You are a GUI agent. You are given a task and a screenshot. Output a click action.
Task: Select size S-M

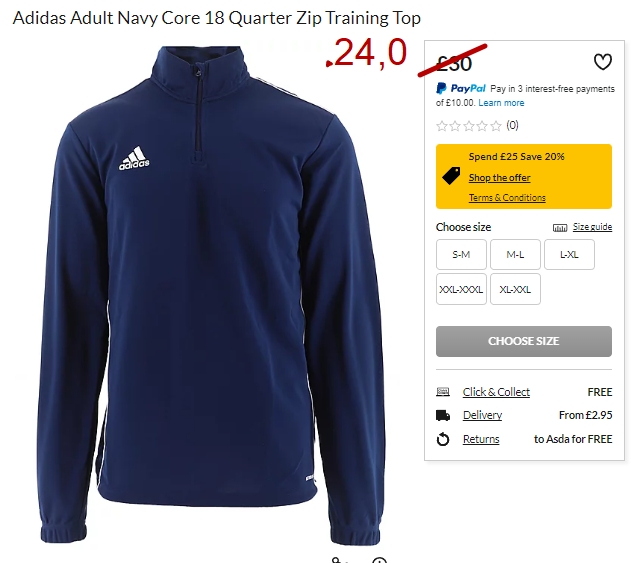click(461, 255)
